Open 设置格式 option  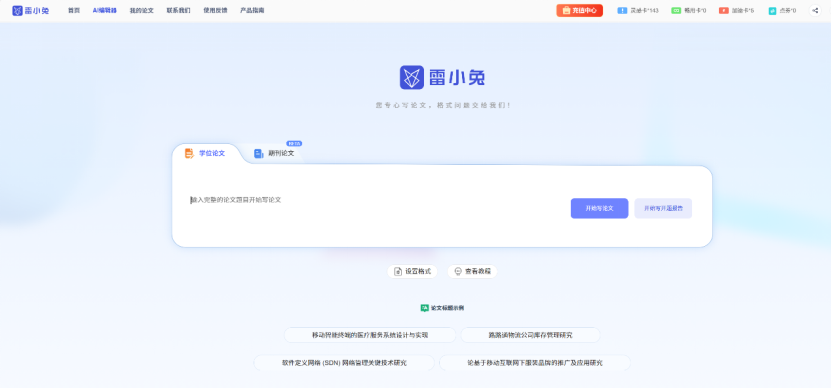[412, 271]
